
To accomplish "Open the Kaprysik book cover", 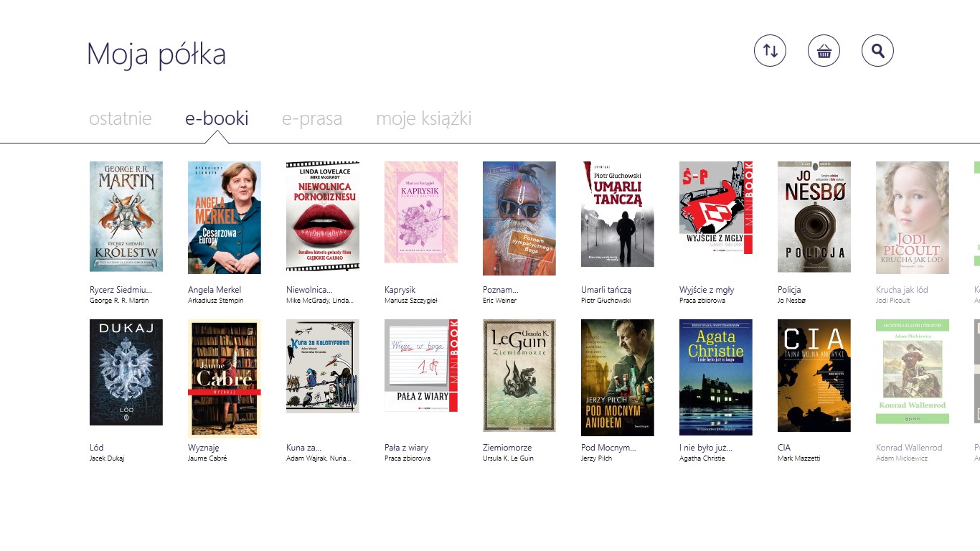I will click(x=421, y=212).
